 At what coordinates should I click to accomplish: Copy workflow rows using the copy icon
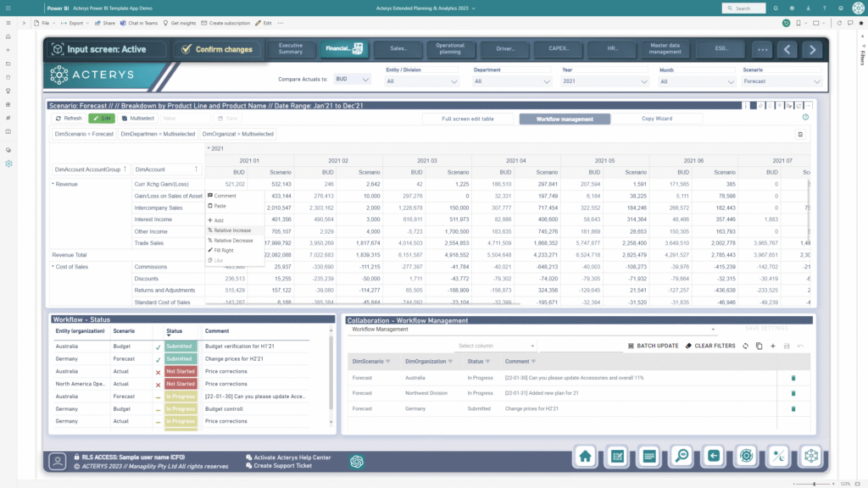[759, 346]
